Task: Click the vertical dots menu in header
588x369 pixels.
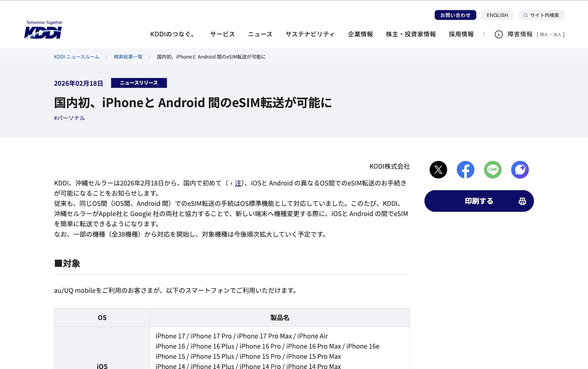Action: 484,34
